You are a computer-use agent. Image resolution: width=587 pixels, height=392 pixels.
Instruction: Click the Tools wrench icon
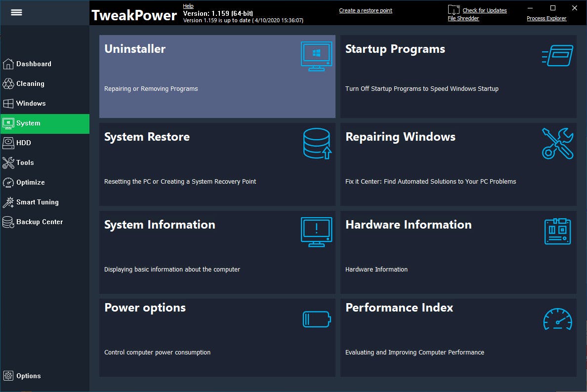8,163
